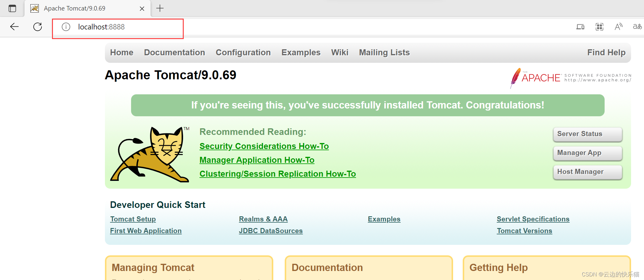Open the JDBC DataSources link
The height and width of the screenshot is (280, 644).
[x=271, y=231]
